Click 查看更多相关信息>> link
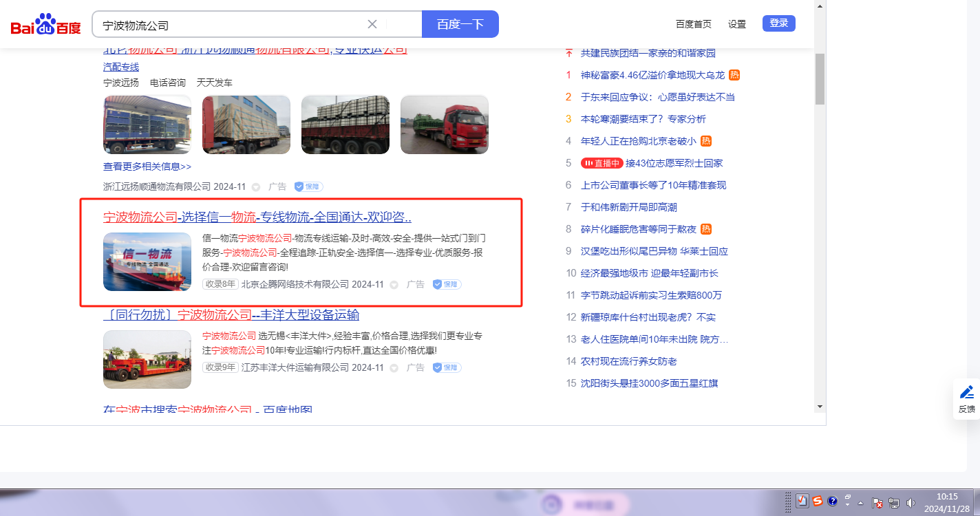The width and height of the screenshot is (980, 516). [x=147, y=166]
